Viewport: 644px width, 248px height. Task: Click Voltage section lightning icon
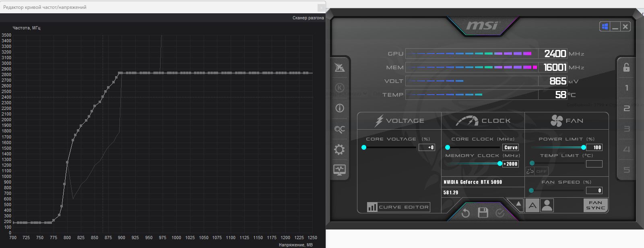tap(379, 121)
